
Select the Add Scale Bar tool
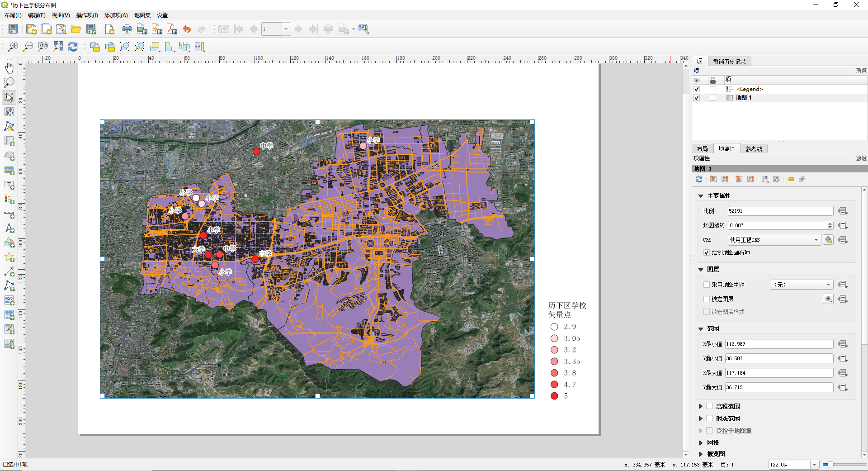pos(9,214)
